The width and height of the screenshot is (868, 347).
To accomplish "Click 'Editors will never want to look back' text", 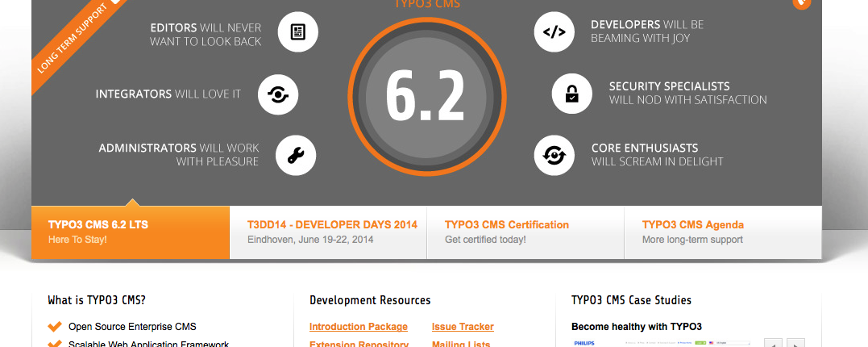I will pos(206,35).
